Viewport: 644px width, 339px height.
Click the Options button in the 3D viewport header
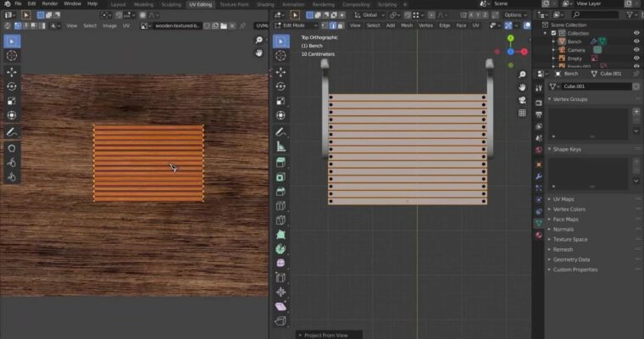pyautogui.click(x=515, y=15)
